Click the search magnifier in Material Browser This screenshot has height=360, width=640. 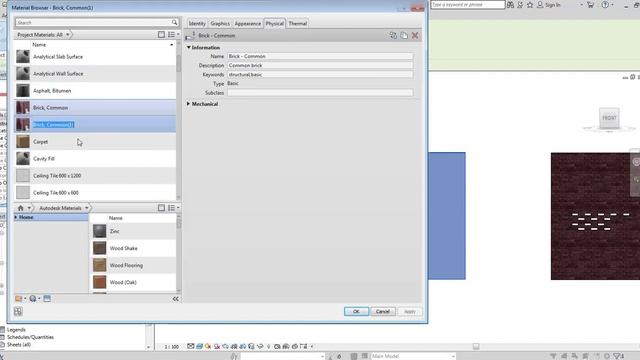174,22
